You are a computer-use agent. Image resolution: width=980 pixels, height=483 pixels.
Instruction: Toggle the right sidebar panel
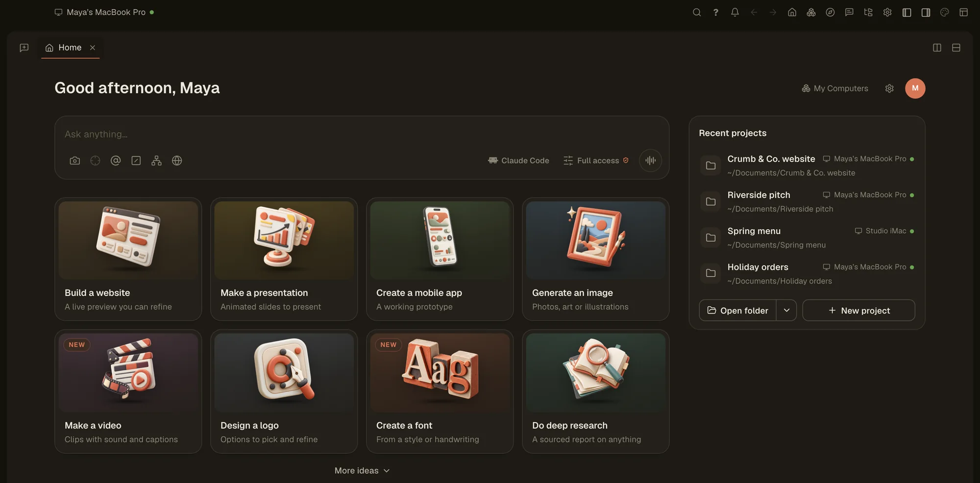click(926, 12)
